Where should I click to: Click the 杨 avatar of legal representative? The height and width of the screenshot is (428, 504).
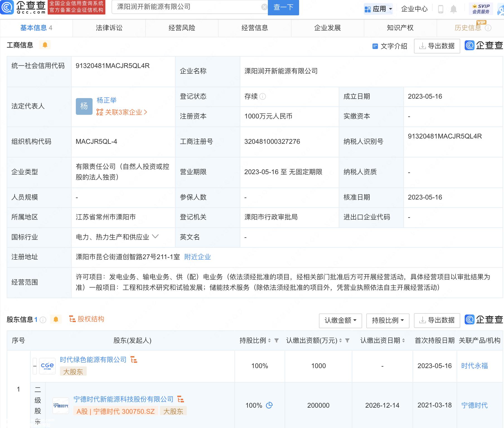pos(84,106)
